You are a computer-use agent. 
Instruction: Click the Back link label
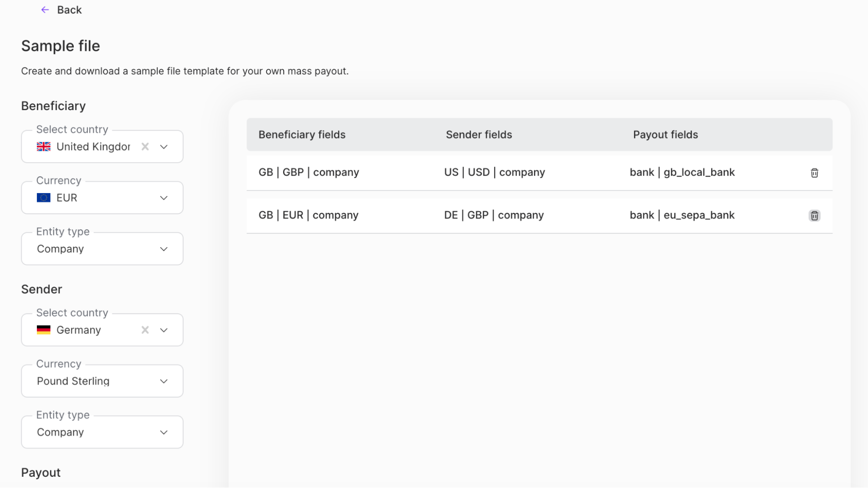(x=69, y=10)
